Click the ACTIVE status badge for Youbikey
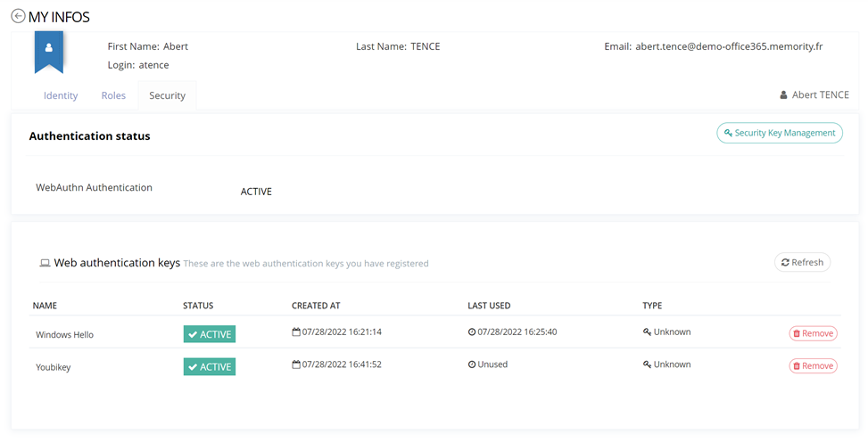868x442 pixels. (x=210, y=366)
